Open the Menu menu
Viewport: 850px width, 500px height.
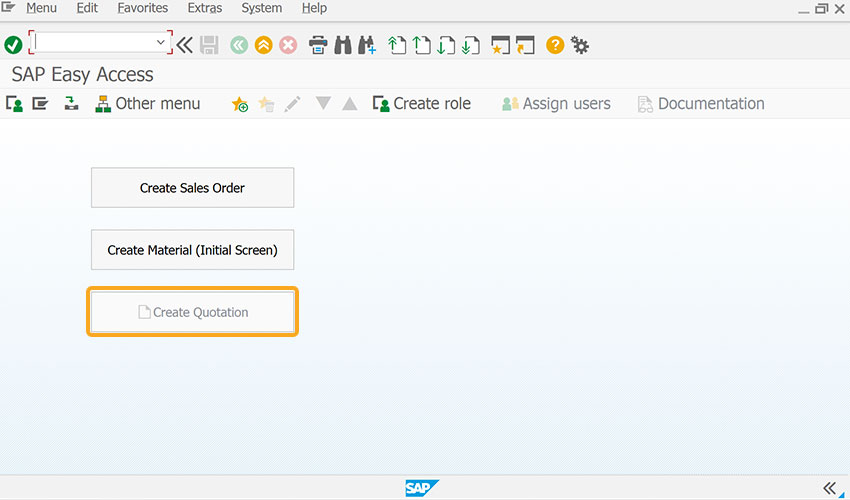41,8
